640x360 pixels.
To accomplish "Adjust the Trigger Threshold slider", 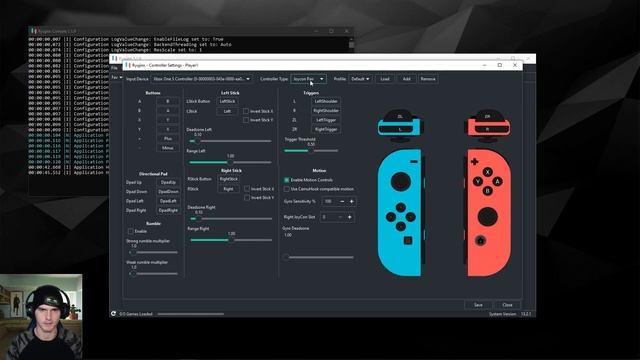I will (x=311, y=151).
